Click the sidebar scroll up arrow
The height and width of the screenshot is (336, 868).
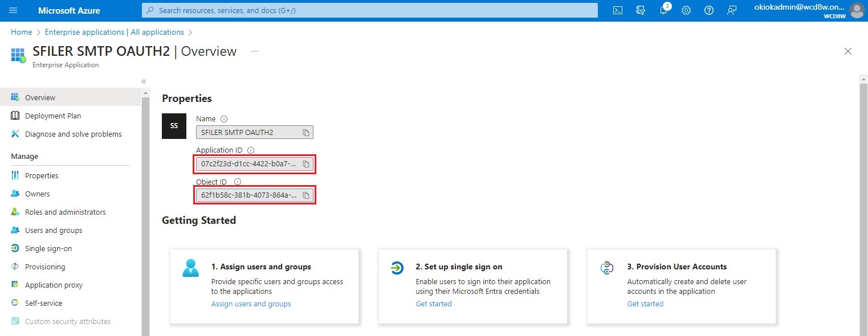pos(145,92)
